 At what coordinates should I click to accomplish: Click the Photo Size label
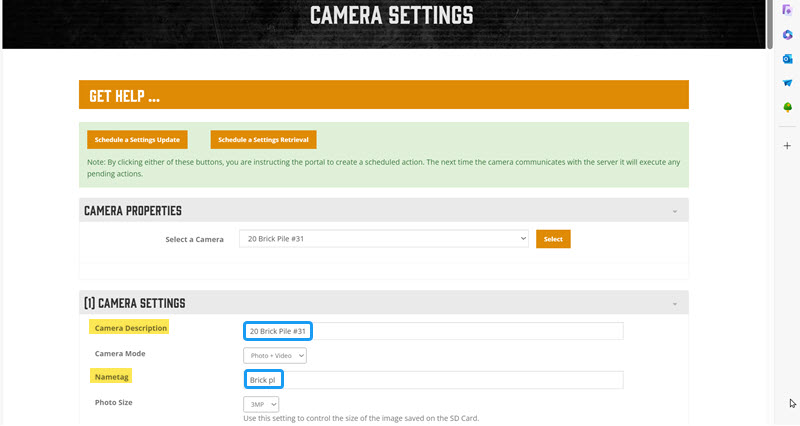113,403
